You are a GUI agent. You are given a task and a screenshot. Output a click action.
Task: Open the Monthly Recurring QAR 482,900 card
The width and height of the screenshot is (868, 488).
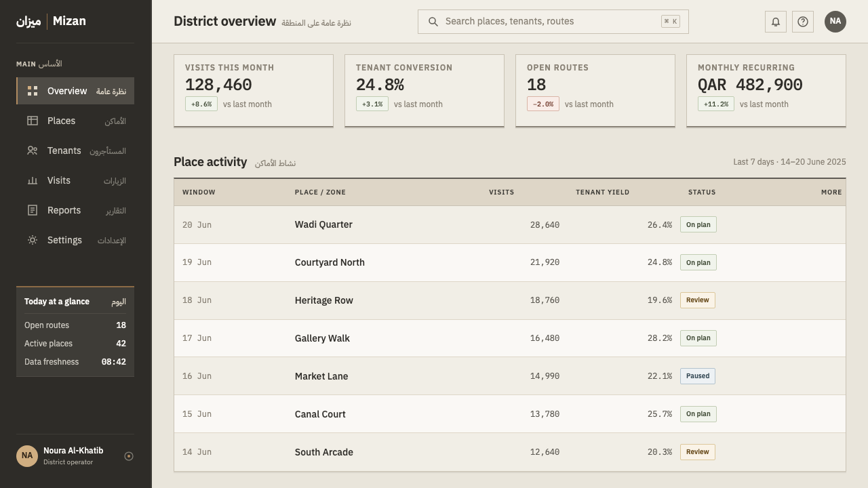tap(766, 90)
